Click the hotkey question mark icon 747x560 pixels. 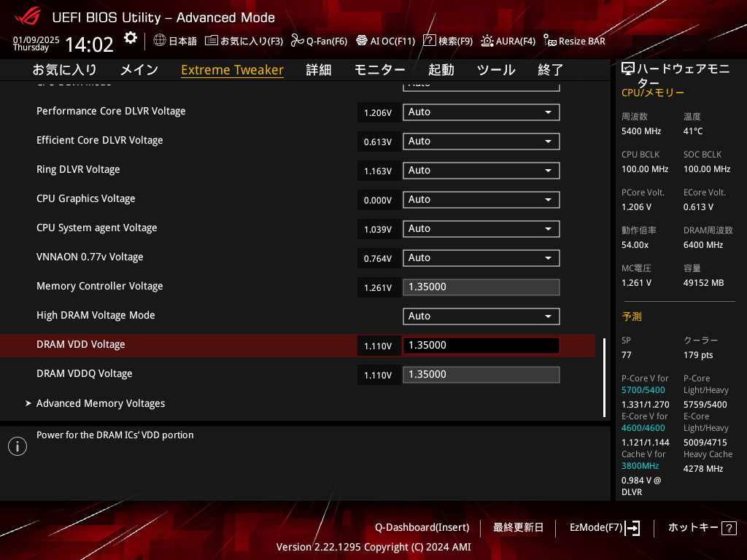pos(728,528)
